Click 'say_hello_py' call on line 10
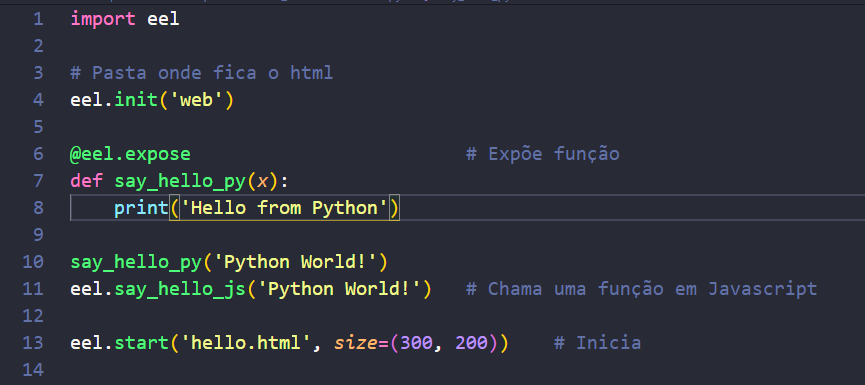This screenshot has width=865, height=385. click(136, 262)
